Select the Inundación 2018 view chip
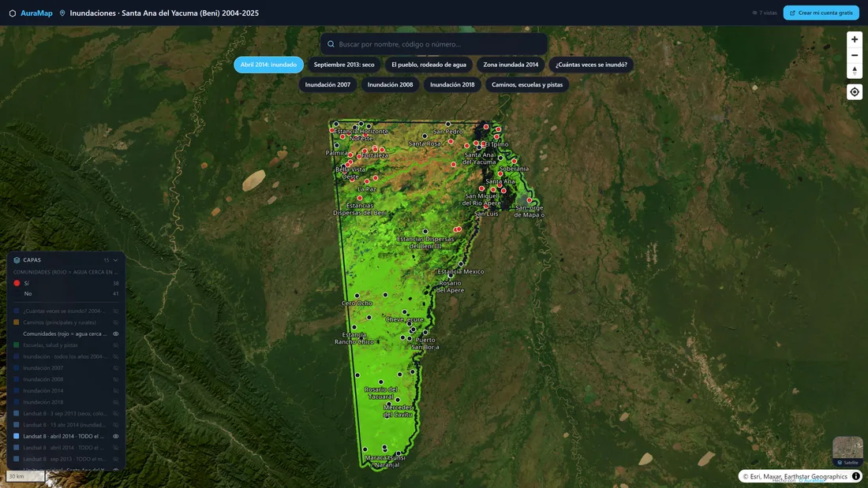 [x=452, y=84]
